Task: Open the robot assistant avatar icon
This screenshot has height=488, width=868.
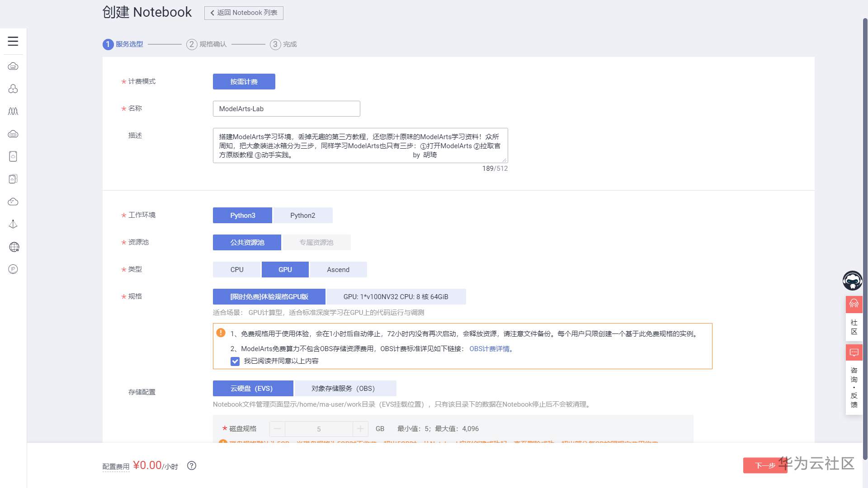Action: [853, 281]
